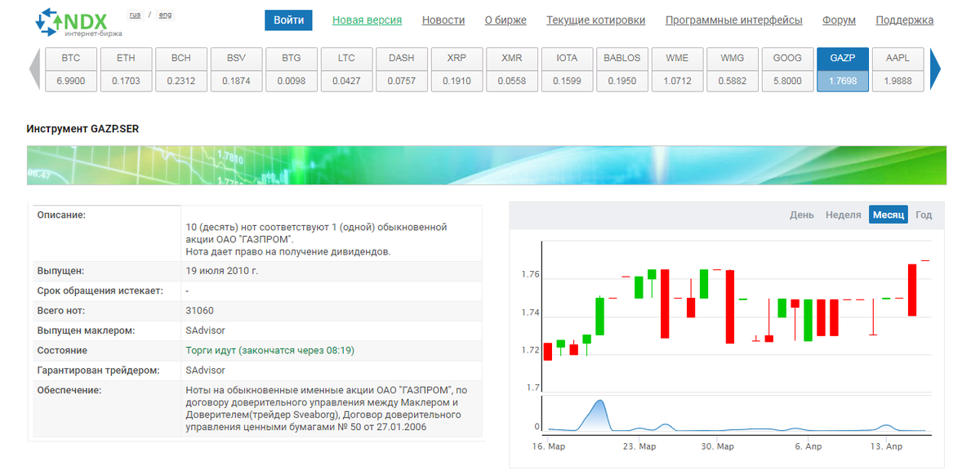Select the ETH ticker tile
Viewport: 980px width, 470px height.
click(126, 69)
